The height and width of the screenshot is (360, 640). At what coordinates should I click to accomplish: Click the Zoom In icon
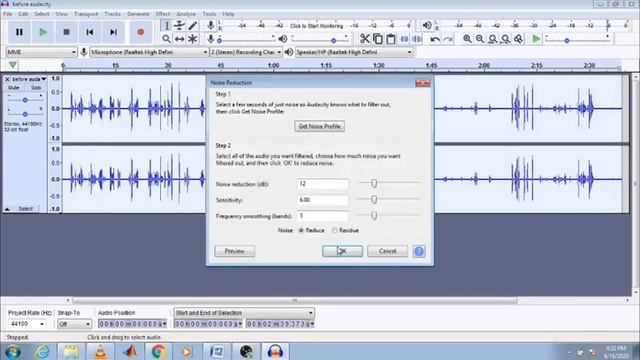pyautogui.click(x=467, y=39)
